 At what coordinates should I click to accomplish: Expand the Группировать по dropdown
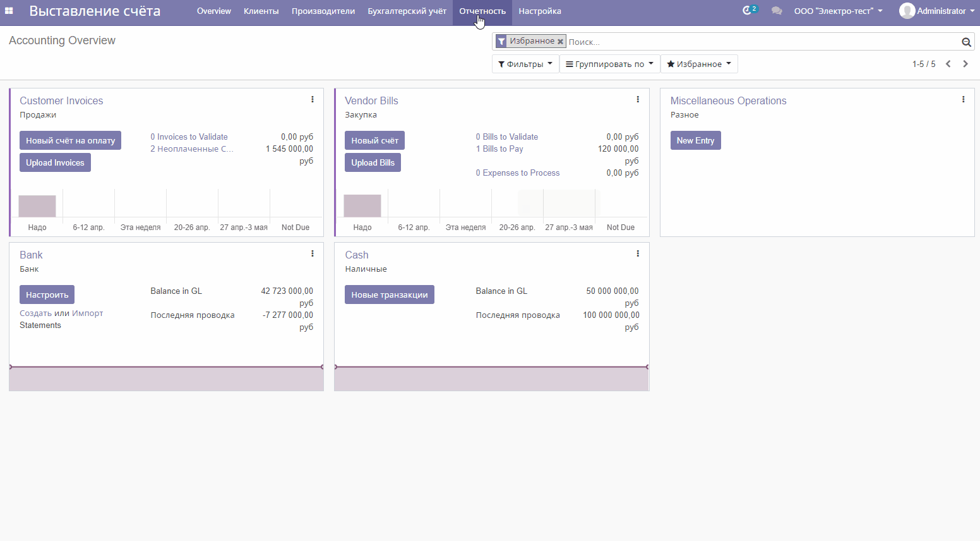tap(609, 64)
